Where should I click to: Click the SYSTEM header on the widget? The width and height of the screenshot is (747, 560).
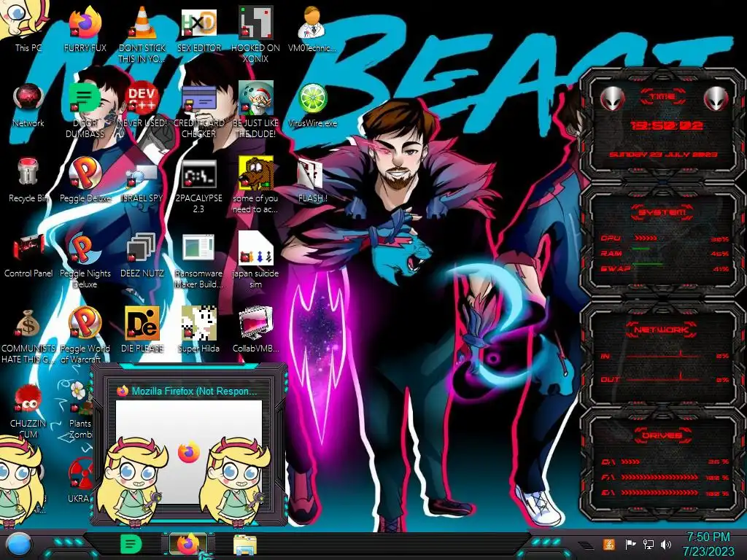pyautogui.click(x=662, y=212)
